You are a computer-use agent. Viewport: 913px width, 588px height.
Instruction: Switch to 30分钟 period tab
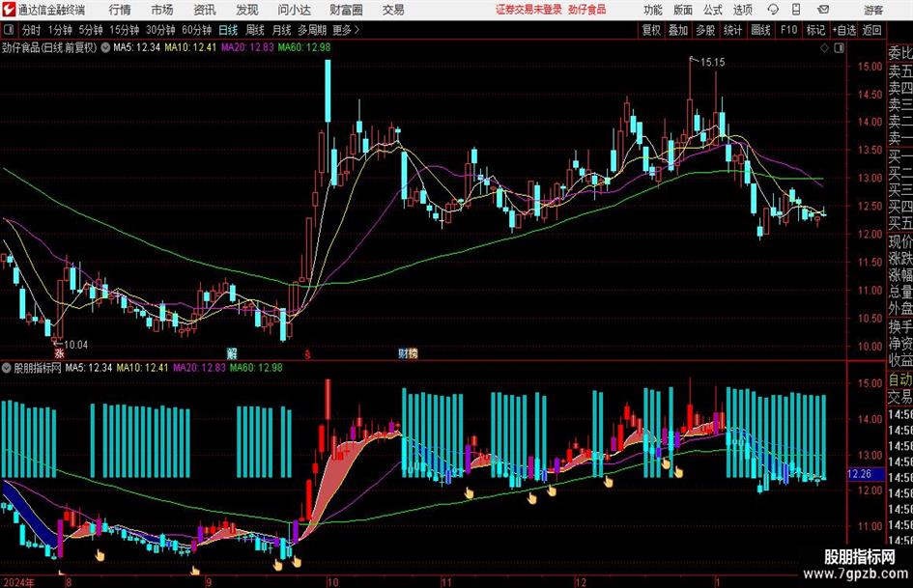click(160, 30)
